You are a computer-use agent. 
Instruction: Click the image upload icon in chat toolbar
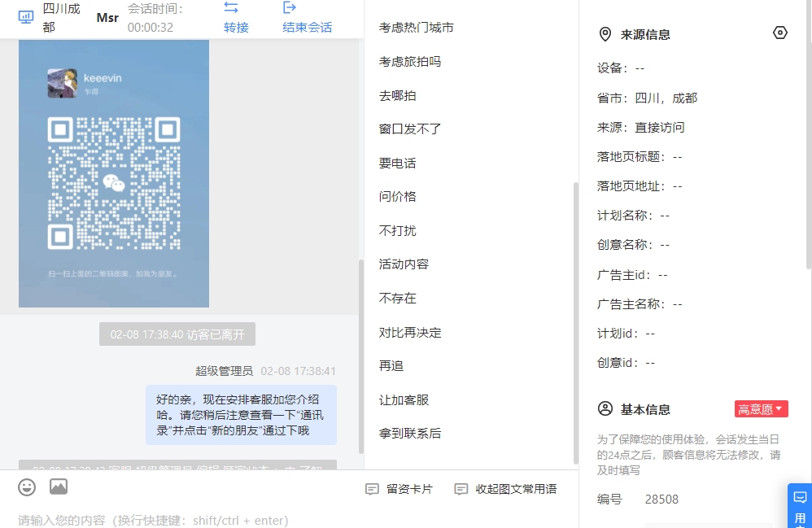(x=59, y=487)
